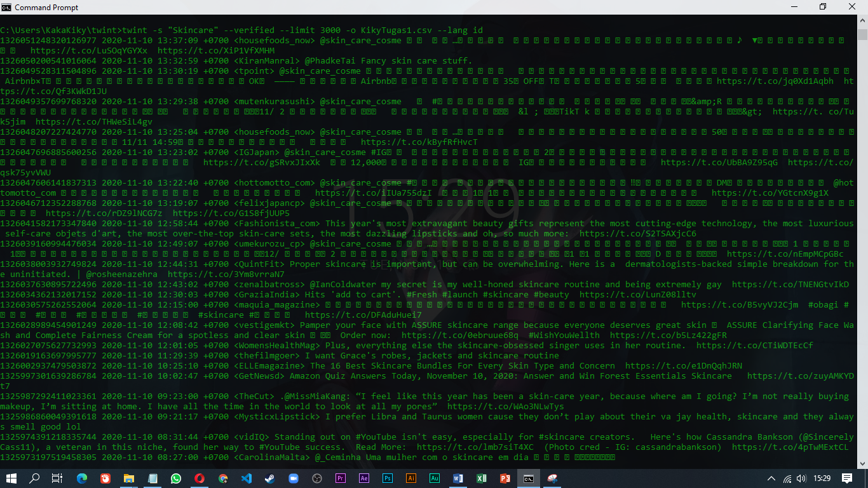Click the Command Prompt vertical scrollbar thumb

[862, 34]
